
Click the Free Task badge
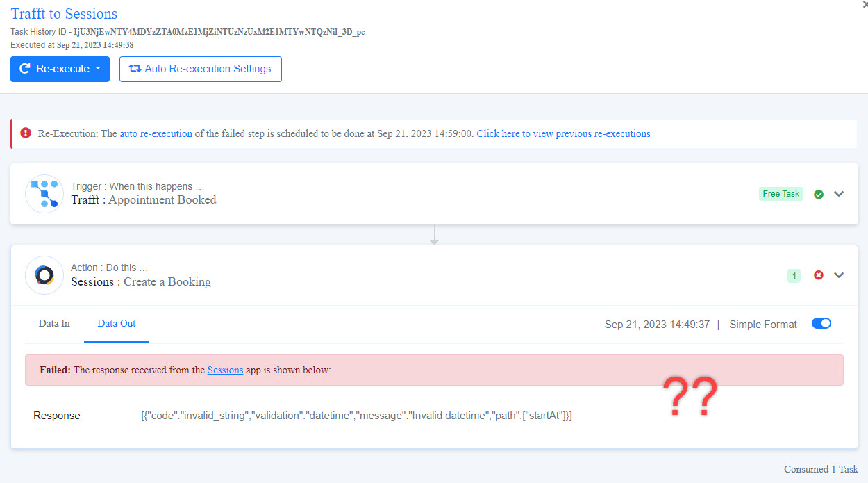click(781, 194)
